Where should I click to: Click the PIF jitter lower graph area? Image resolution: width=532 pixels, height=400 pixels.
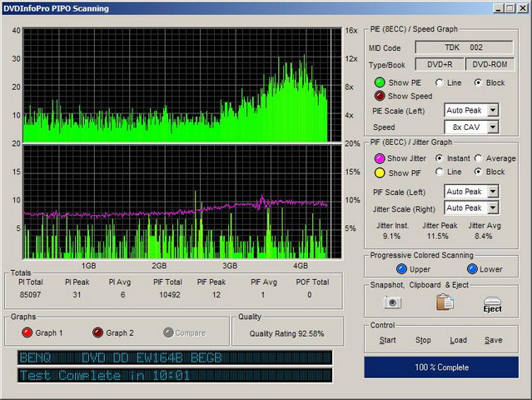pos(182,202)
